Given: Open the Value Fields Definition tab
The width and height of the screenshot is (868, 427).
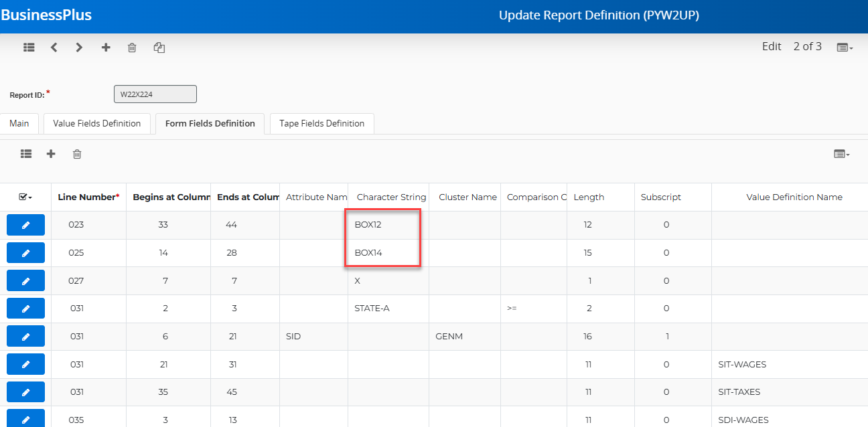Looking at the screenshot, I should point(97,124).
